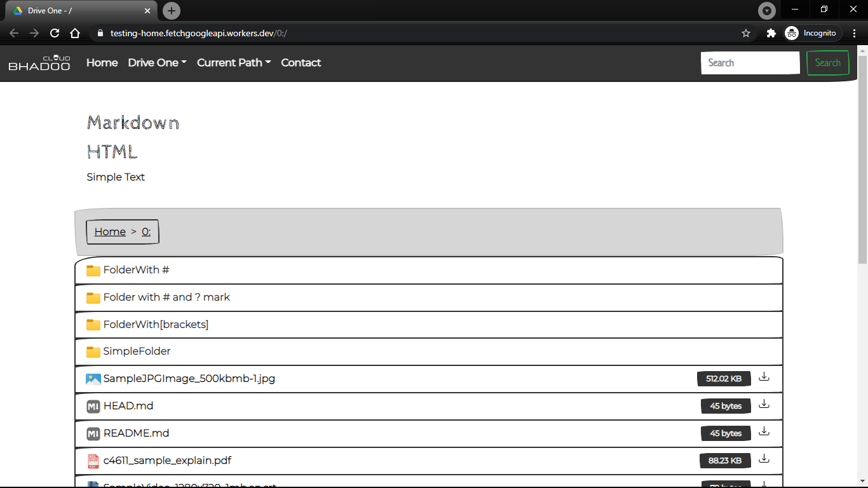Download SampleJPGImage_500kbmb-1.jpg via download icon
Image resolution: width=868 pixels, height=488 pixels.
click(764, 377)
